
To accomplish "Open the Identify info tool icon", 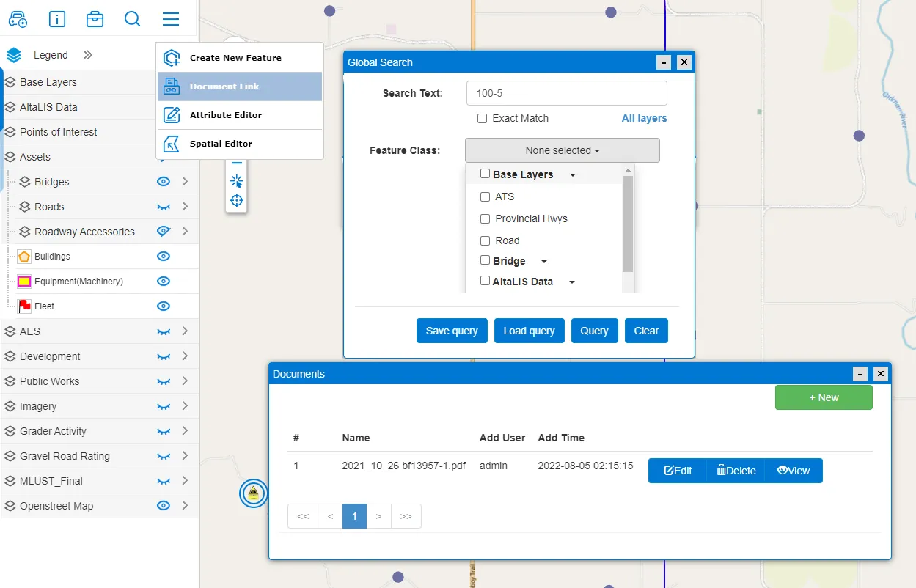I will coord(56,19).
